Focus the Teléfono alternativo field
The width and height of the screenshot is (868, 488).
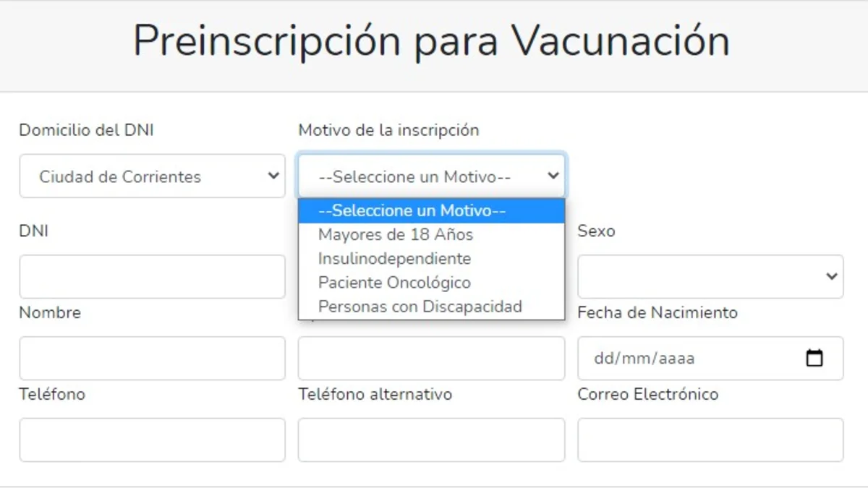pyautogui.click(x=431, y=440)
